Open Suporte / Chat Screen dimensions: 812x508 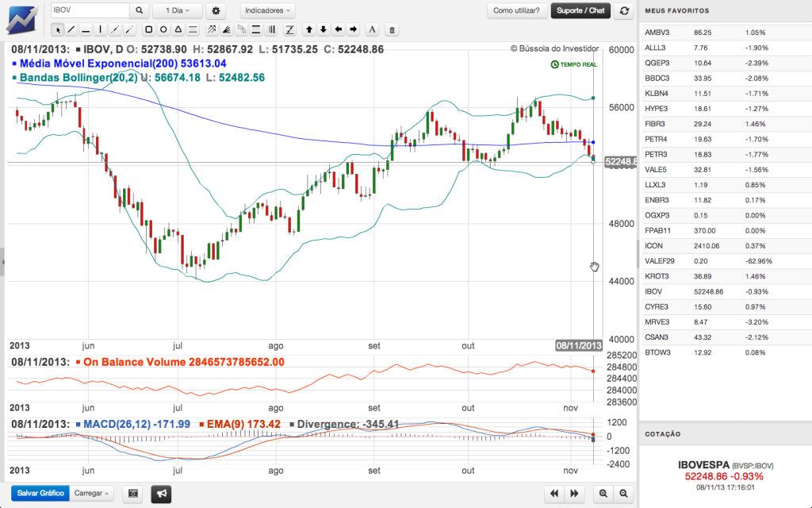click(x=580, y=10)
